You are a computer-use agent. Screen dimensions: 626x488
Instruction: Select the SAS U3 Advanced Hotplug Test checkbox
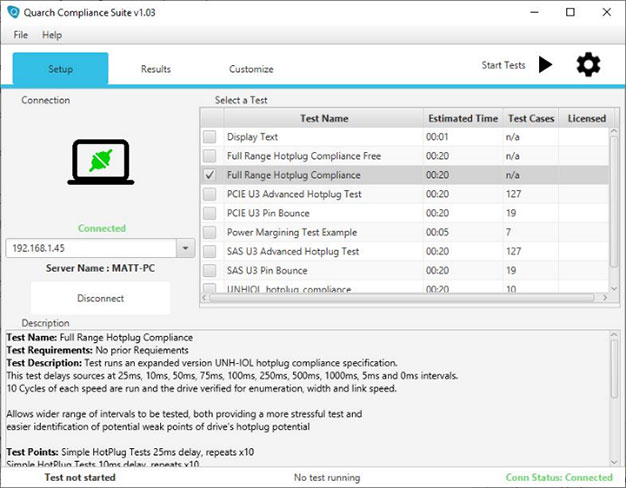[209, 251]
